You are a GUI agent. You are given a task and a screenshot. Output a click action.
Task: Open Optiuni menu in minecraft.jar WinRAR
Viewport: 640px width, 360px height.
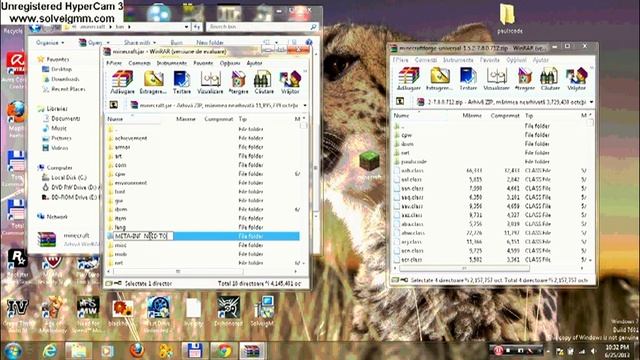230,63
